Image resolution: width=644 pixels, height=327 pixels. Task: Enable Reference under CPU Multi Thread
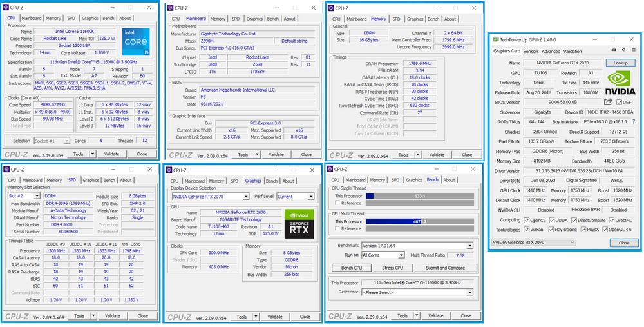click(x=337, y=228)
